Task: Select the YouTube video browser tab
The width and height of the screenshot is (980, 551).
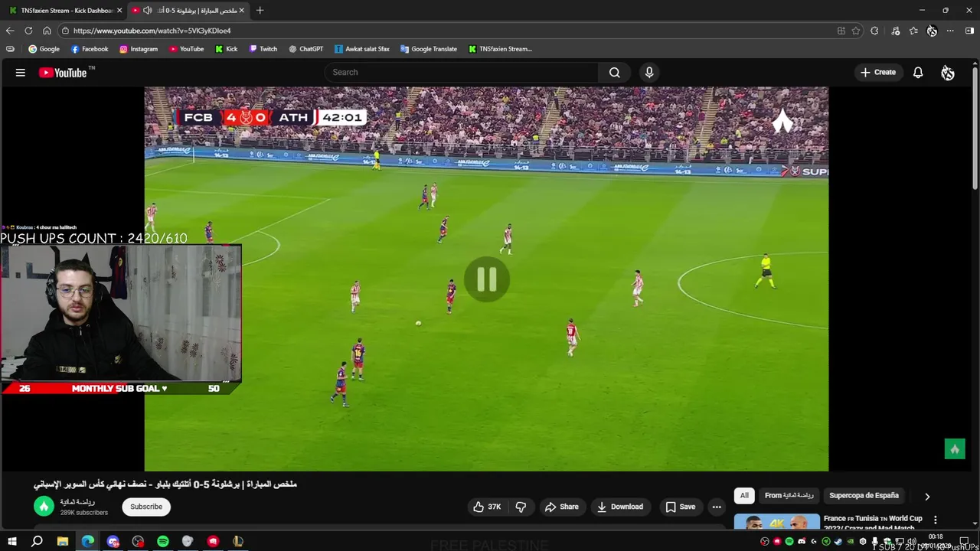Action: [x=188, y=10]
